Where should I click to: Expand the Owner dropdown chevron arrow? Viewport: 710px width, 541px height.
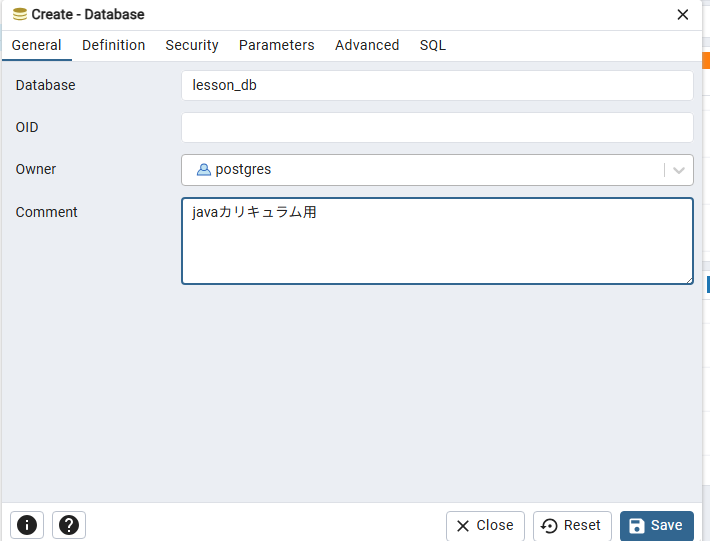pyautogui.click(x=679, y=170)
